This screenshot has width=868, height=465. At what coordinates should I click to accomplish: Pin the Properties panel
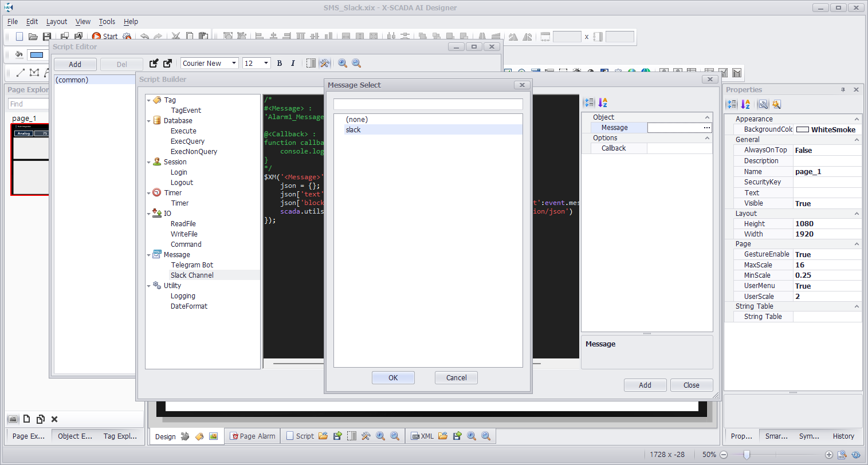click(843, 90)
